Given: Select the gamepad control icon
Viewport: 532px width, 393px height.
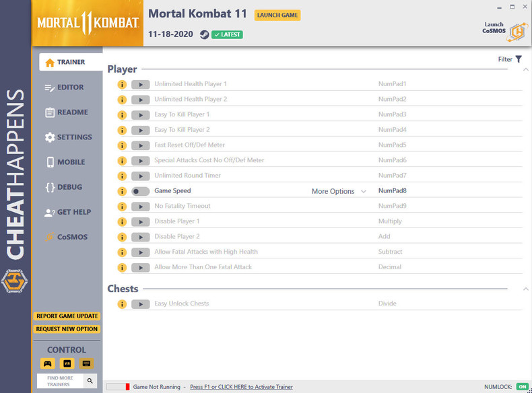Looking at the screenshot, I should tap(48, 363).
